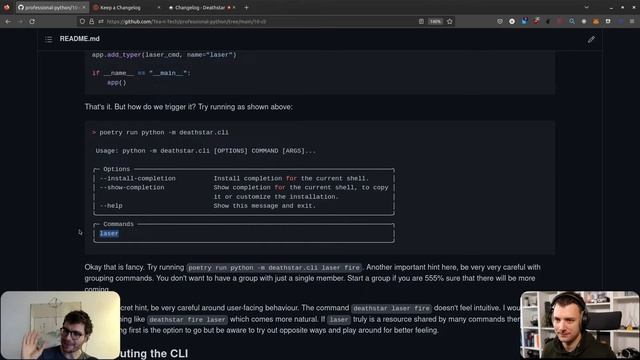This screenshot has height=360, width=640.
Task: Click inline code deathstar laser fire
Action: pos(391,308)
